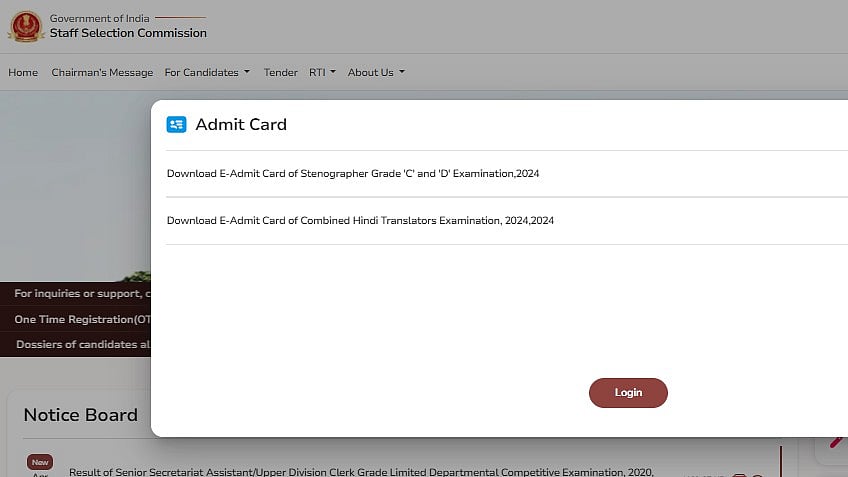Click the Staff Selection Commission title text
The height and width of the screenshot is (477, 848).
(128, 33)
